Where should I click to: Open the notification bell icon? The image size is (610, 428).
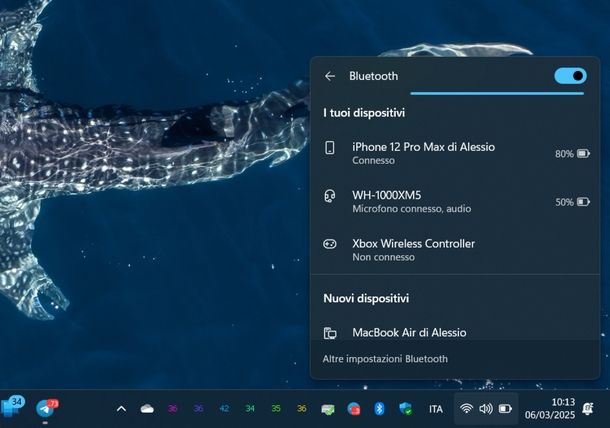[x=587, y=409]
